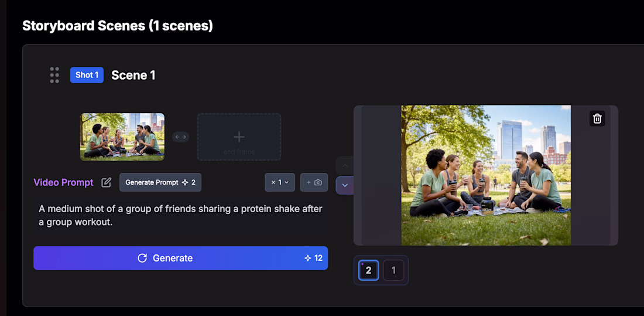Click the Generate Prompt button
The image size is (644, 316).
160,182
